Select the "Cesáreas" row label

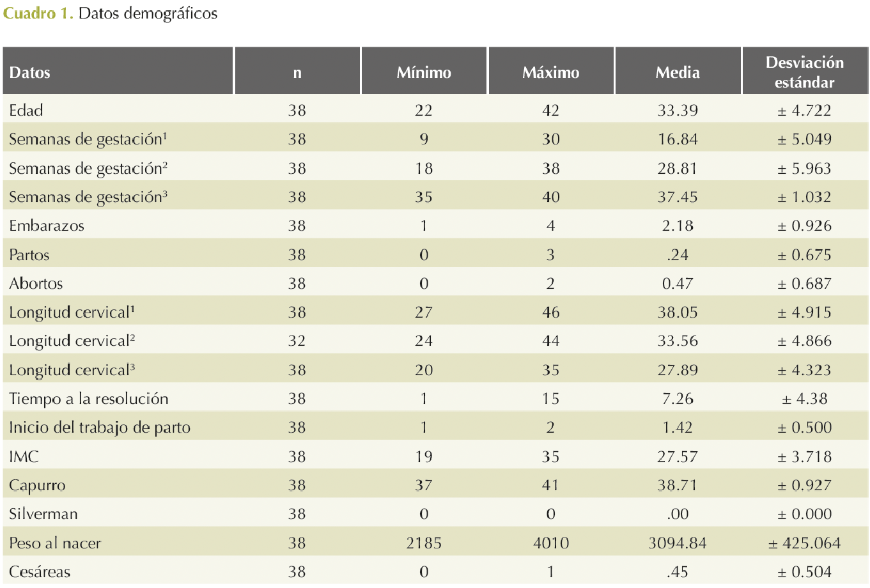(x=40, y=572)
